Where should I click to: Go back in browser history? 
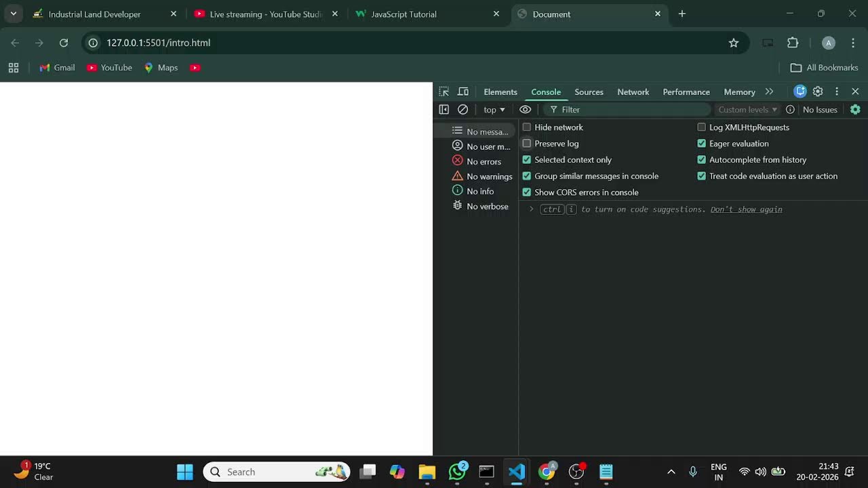click(x=15, y=43)
